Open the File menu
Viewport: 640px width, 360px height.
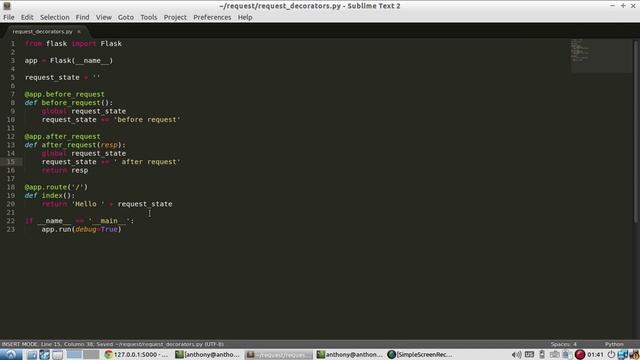(x=9, y=17)
